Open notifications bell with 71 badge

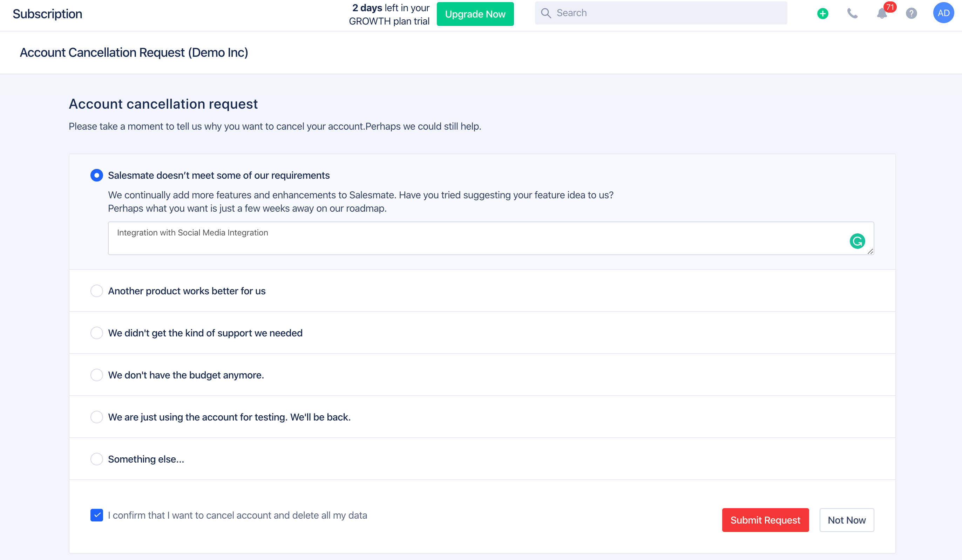882,14
